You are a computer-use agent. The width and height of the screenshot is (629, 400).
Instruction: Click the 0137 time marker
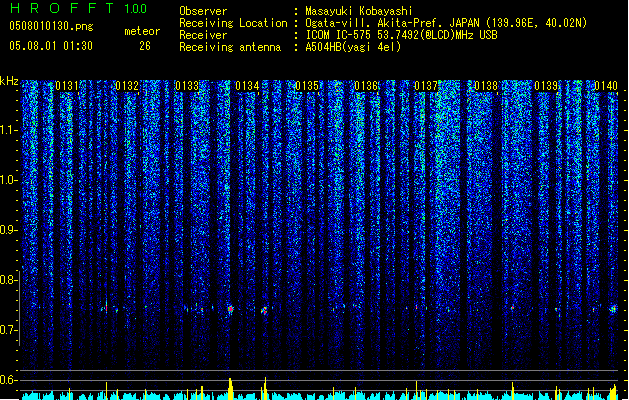(x=426, y=86)
